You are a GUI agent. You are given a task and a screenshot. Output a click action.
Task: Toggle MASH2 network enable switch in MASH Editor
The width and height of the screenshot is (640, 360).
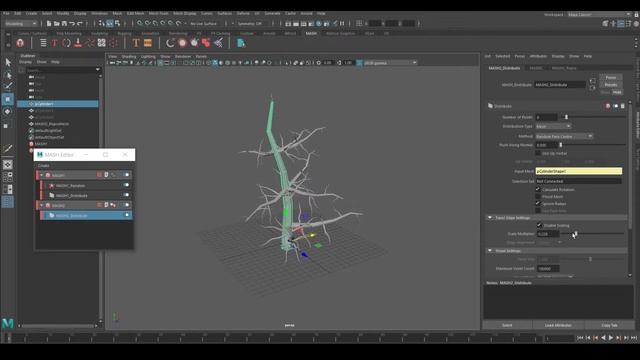(127, 205)
